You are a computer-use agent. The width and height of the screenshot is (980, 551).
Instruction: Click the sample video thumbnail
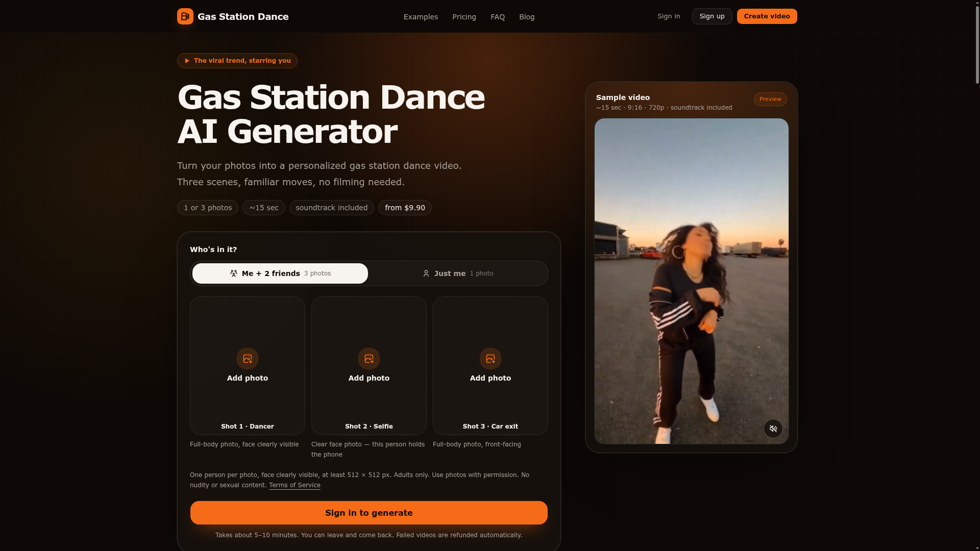(692, 281)
